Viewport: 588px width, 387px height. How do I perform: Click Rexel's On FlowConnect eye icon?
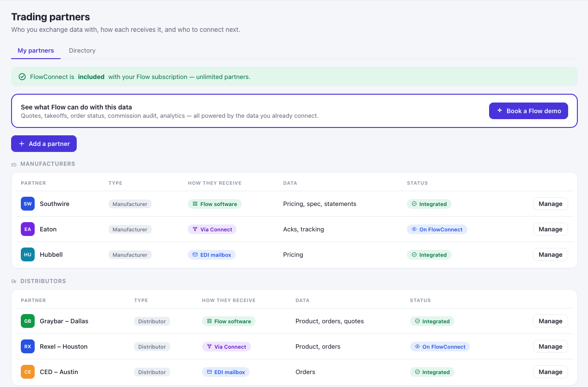[417, 346]
